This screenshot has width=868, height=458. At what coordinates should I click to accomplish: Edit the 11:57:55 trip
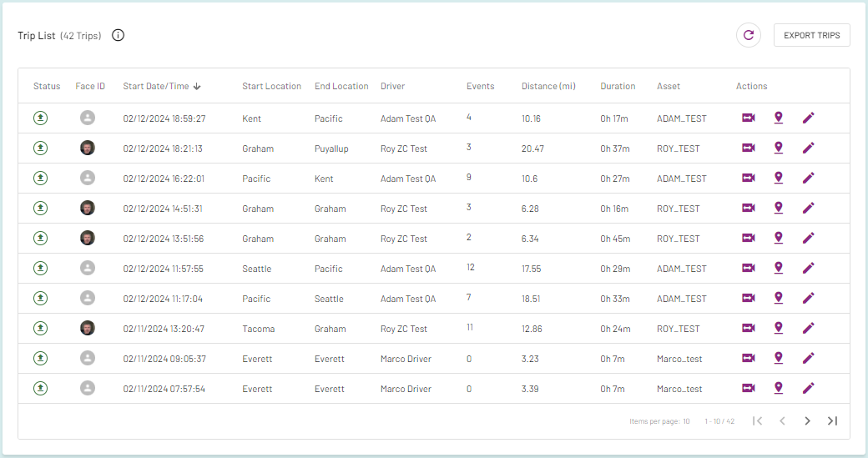[x=808, y=268]
